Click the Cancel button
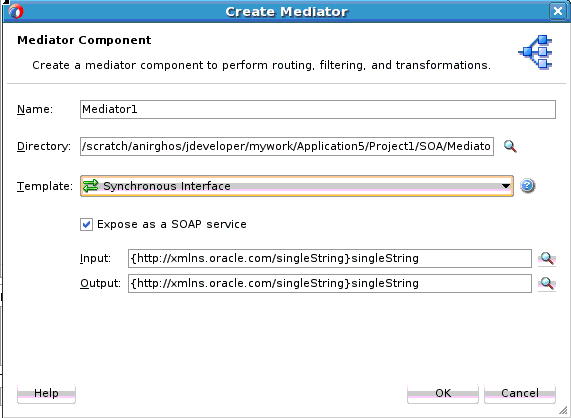571x418 pixels. 520,393
